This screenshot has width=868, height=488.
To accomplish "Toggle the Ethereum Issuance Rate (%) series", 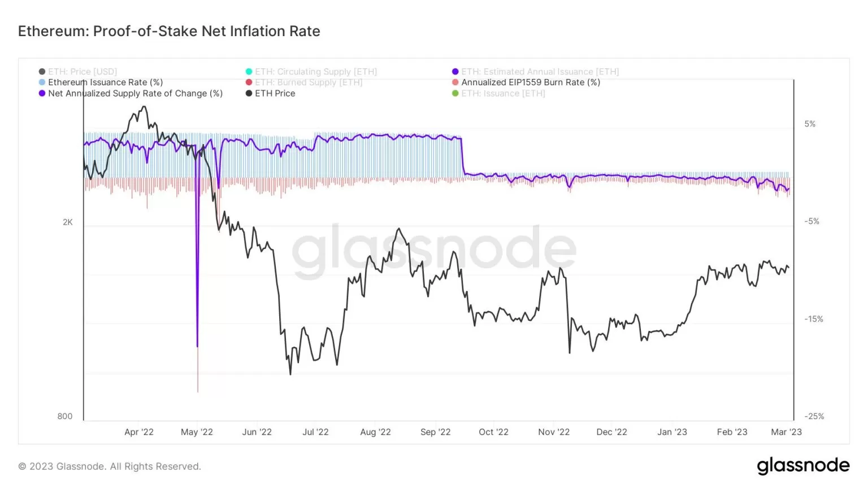I will click(105, 82).
